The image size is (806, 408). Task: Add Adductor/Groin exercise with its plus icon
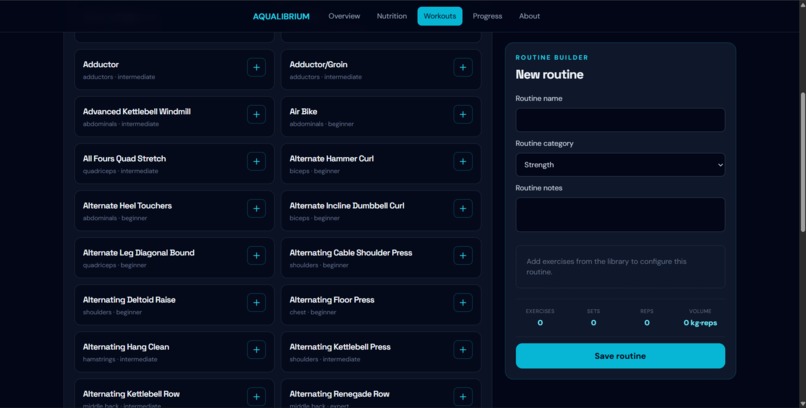[463, 67]
